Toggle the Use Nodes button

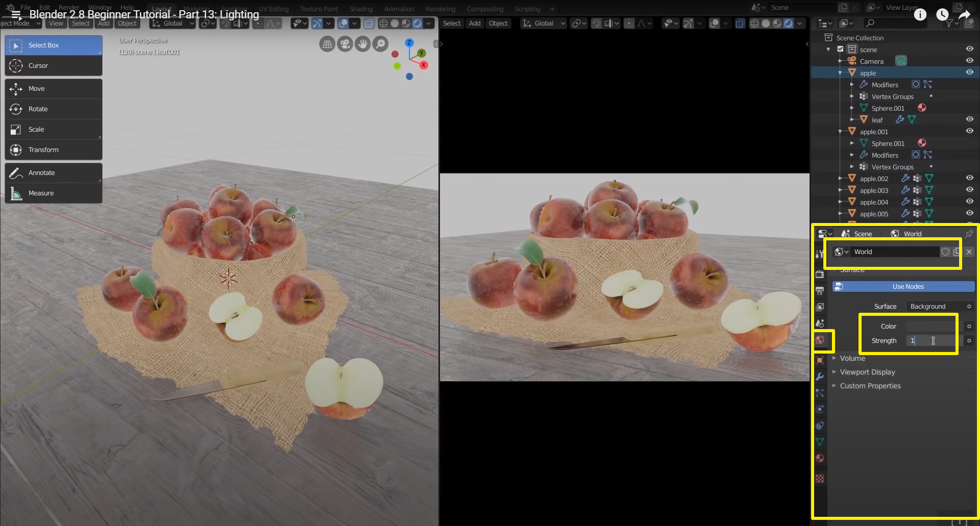tap(903, 287)
